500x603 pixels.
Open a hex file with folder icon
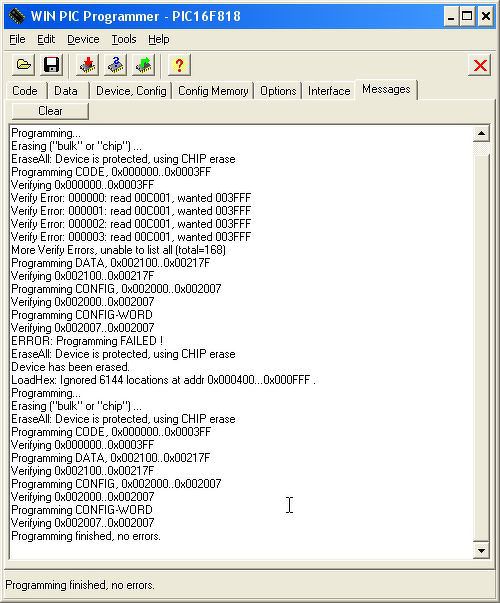(23, 65)
